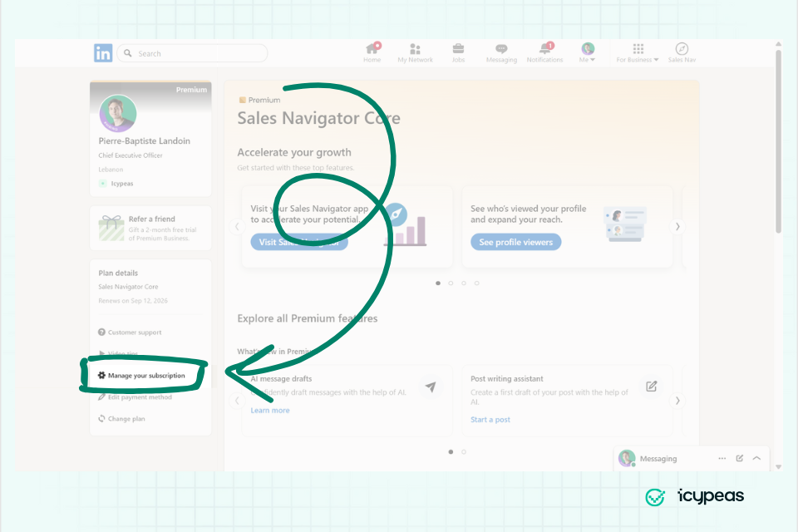Click the Refer a friend gift icon

tap(111, 228)
